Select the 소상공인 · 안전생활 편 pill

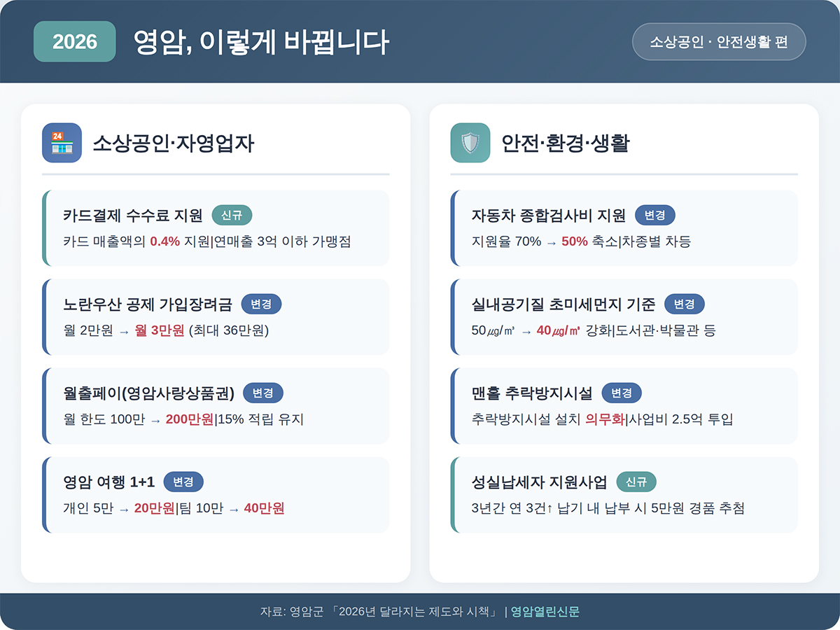pyautogui.click(x=719, y=41)
